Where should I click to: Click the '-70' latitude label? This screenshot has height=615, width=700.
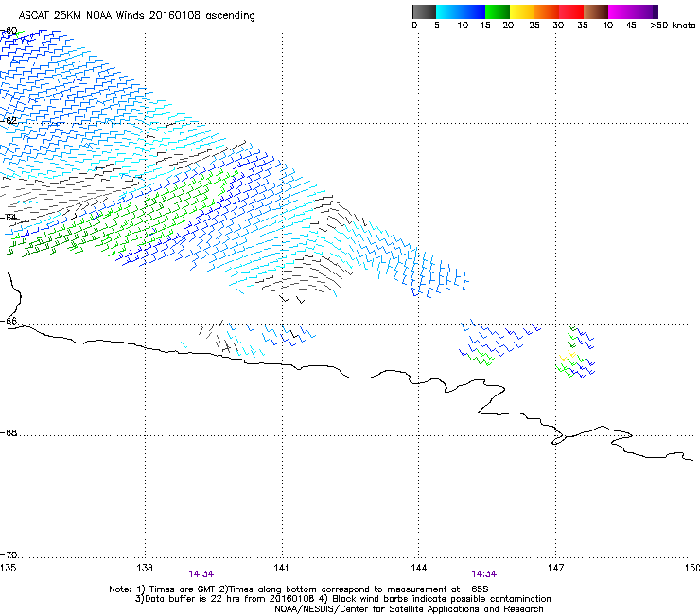[x=9, y=555]
